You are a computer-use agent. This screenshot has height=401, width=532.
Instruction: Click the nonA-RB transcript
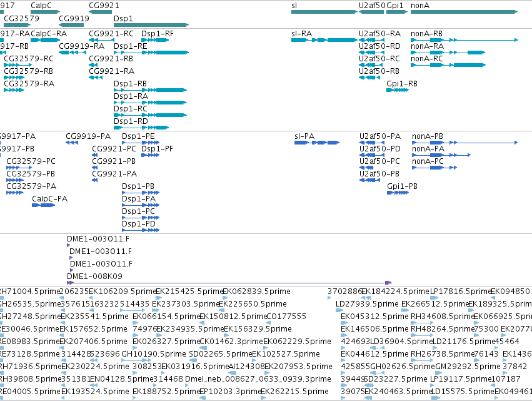[x=464, y=40]
